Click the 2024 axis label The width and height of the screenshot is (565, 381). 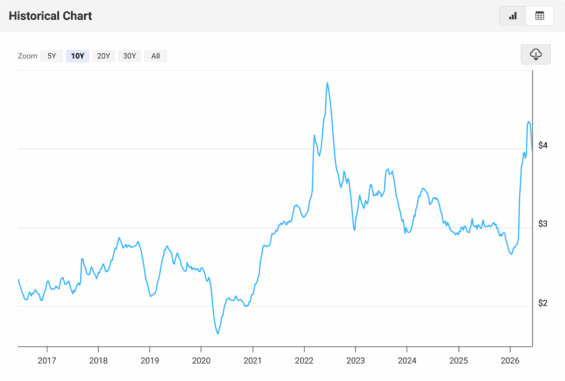point(407,360)
